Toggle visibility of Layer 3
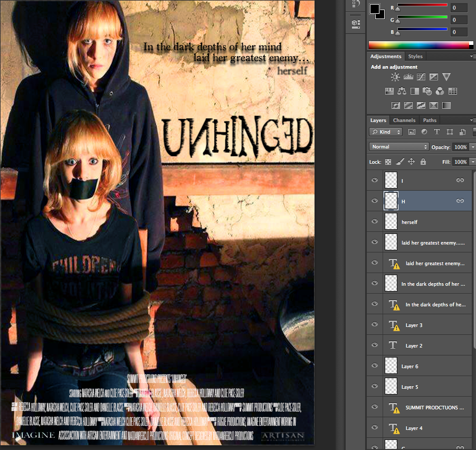Viewport: 476px width, 450px height. click(x=375, y=324)
